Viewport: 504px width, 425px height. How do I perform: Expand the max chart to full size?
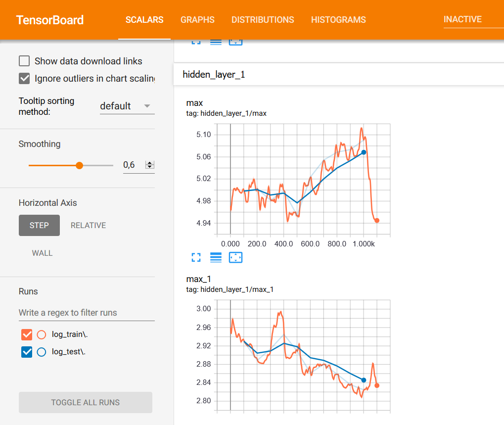pyautogui.click(x=196, y=257)
